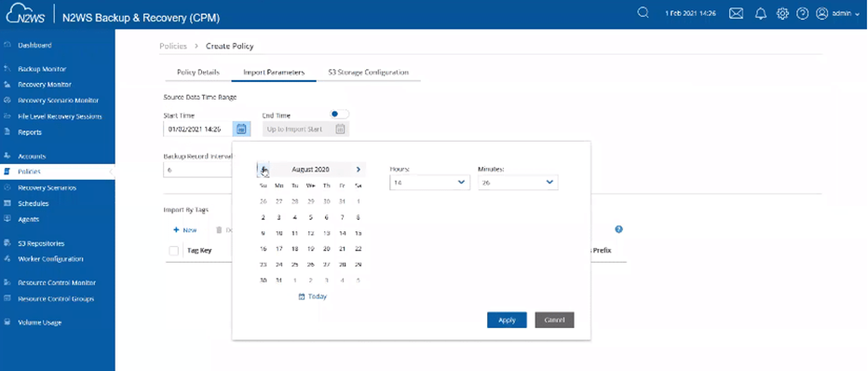The image size is (868, 371).
Task: Click the Resource Control Groups sidebar icon
Action: (7, 298)
